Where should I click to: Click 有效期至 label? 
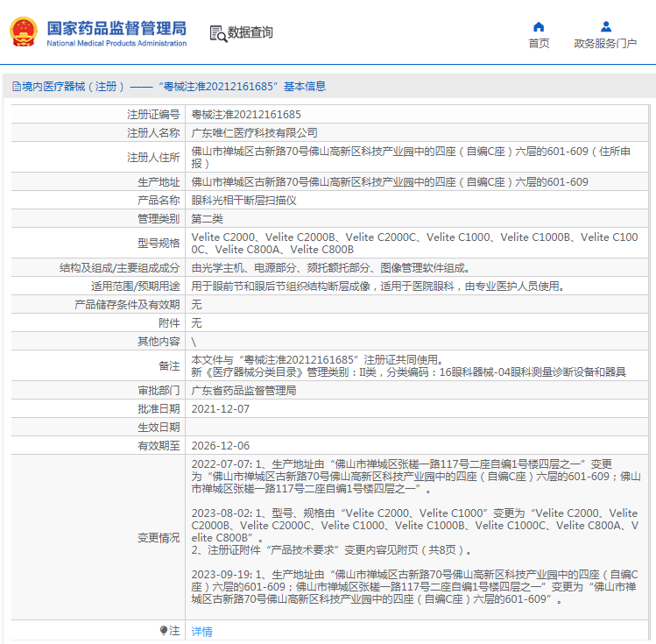[x=159, y=446]
